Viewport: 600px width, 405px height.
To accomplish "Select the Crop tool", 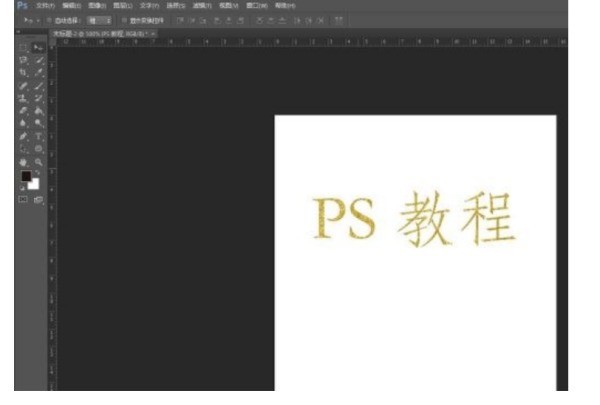I will click(x=24, y=73).
